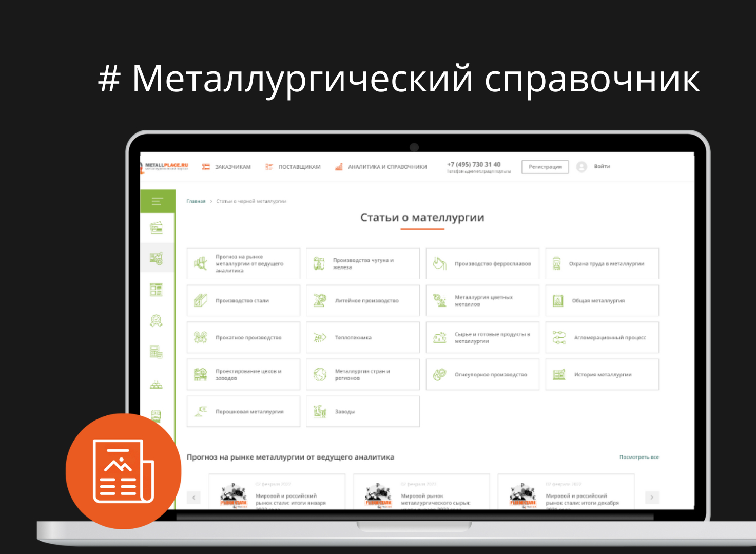Show previous articles with left carousel arrow

[x=193, y=497]
